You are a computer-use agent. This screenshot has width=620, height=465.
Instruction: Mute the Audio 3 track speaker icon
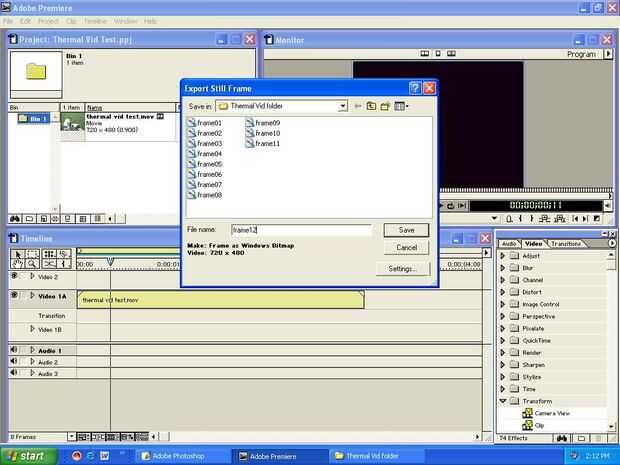(x=14, y=372)
